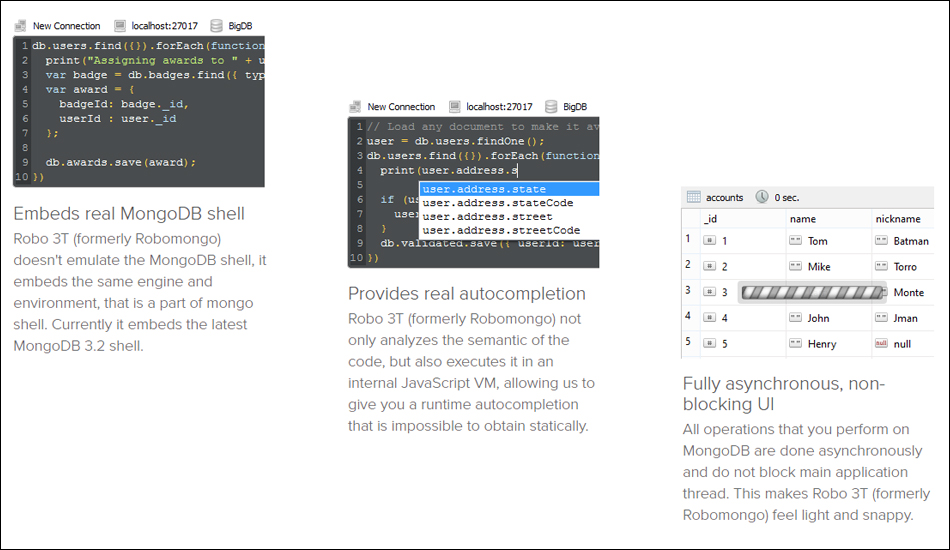
Task: Click the string icon beside Batman
Action: (882, 240)
